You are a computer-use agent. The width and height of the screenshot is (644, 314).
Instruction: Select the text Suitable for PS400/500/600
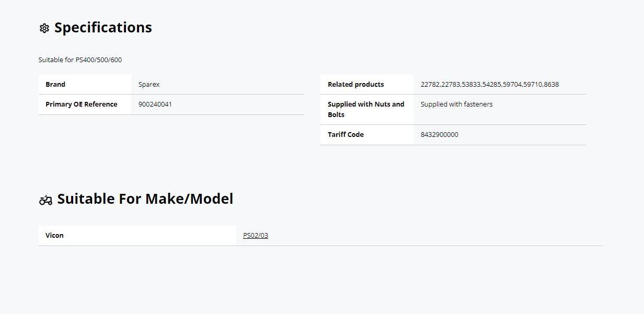click(80, 60)
